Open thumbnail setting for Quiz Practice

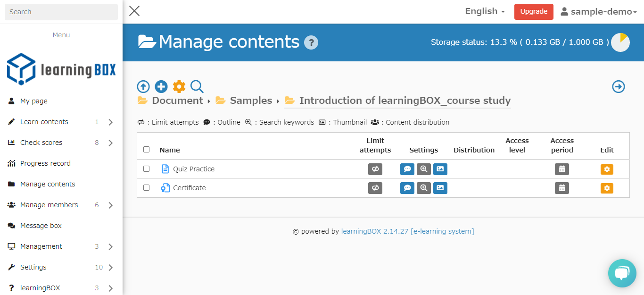440,169
